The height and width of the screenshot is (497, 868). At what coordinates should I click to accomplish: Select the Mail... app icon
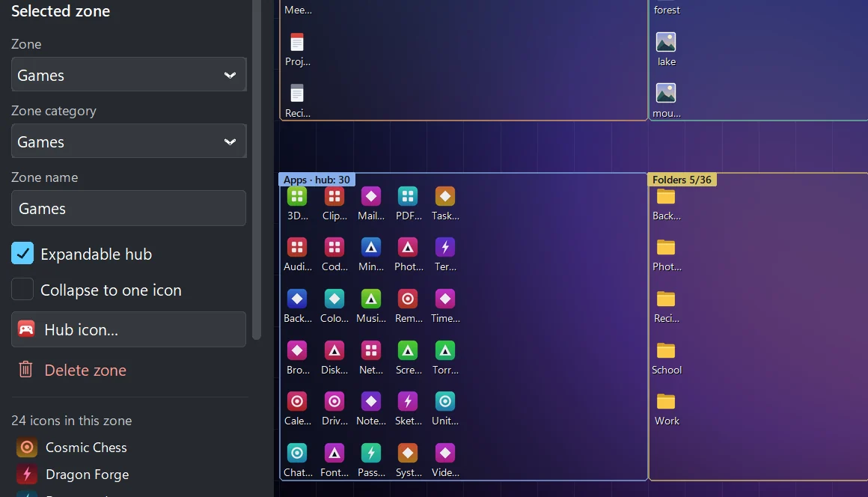[x=371, y=196]
